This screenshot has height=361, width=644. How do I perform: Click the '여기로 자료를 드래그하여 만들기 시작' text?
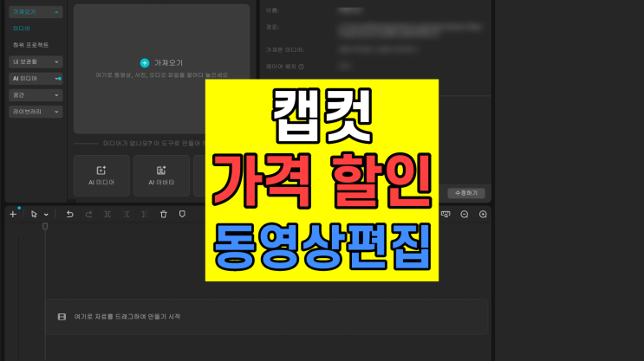(127, 317)
